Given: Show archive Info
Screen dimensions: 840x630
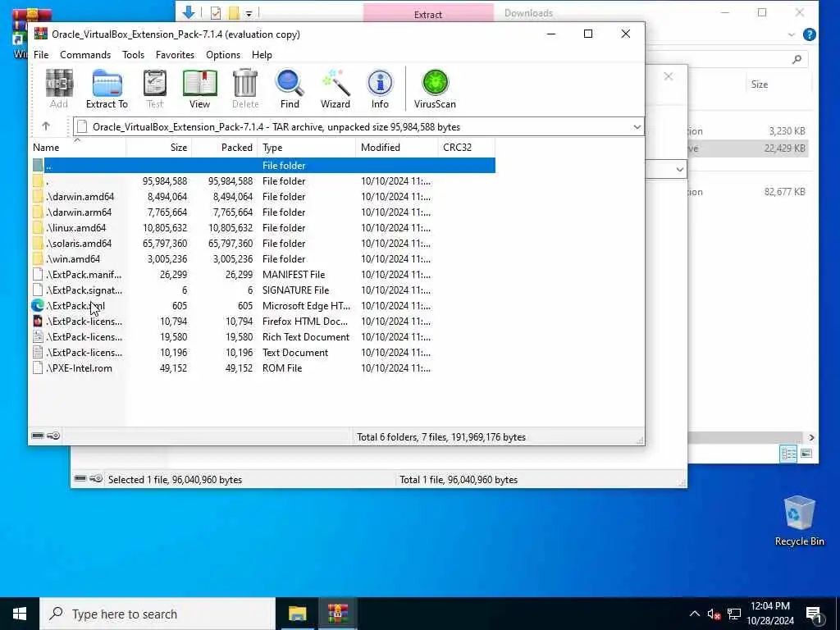Looking at the screenshot, I should pyautogui.click(x=380, y=89).
